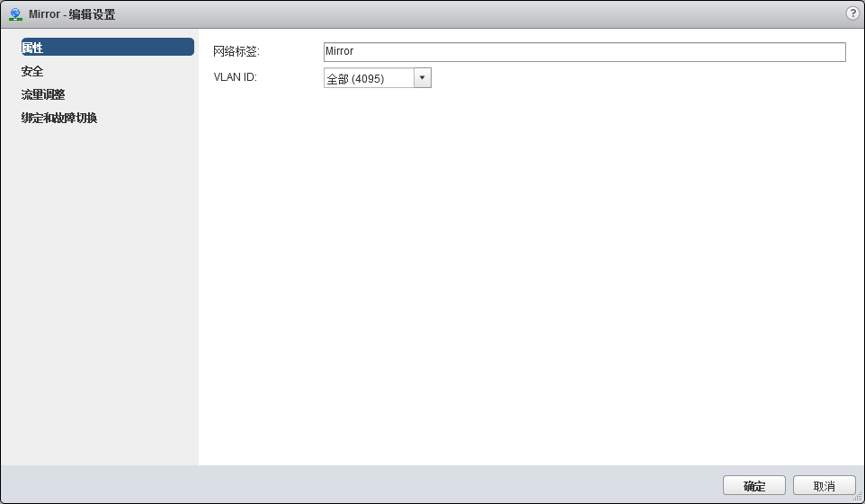
Task: Confirm settings with 确定 button
Action: click(x=754, y=486)
